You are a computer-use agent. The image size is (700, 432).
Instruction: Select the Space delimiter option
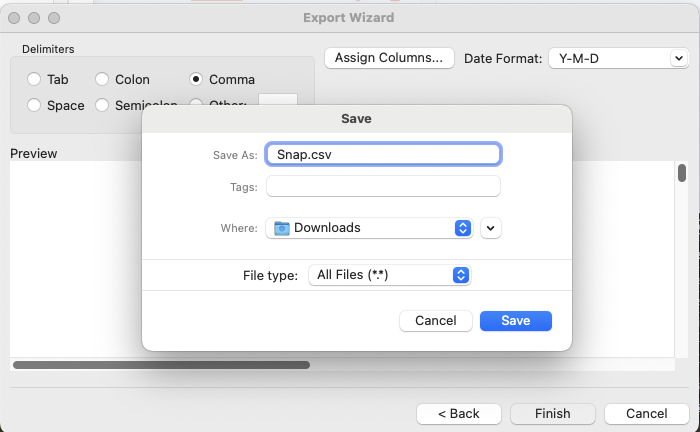pos(34,105)
